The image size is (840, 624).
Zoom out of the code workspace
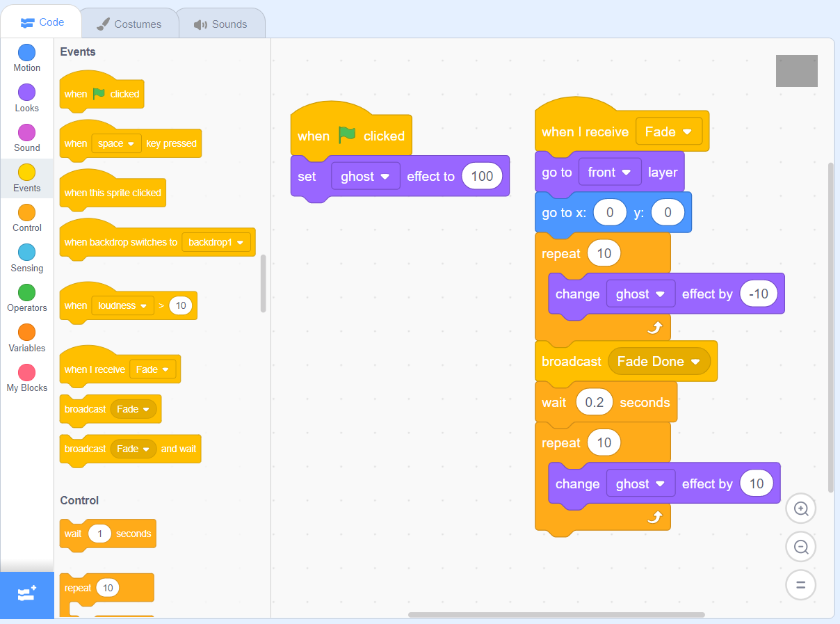click(x=800, y=547)
